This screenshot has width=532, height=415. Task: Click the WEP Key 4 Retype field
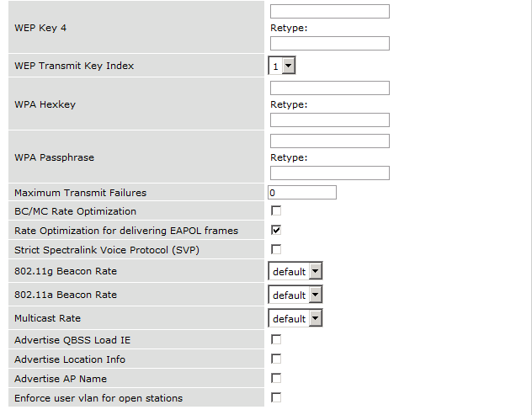[329, 44]
